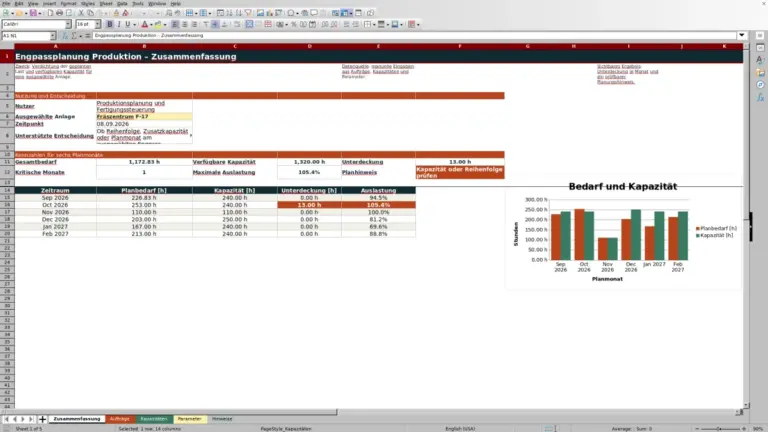Select the highlighted 105.4% cell for Oct 2026
768x432 pixels.
378,205
